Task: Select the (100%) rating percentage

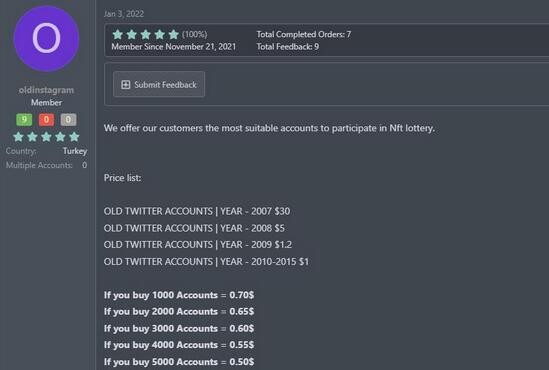Action: click(195, 34)
